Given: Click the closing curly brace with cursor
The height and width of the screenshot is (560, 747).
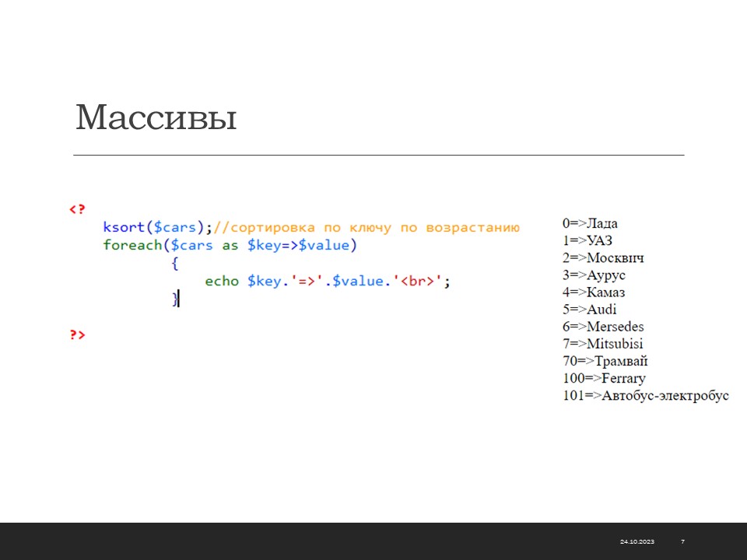Looking at the screenshot, I should tap(175, 299).
